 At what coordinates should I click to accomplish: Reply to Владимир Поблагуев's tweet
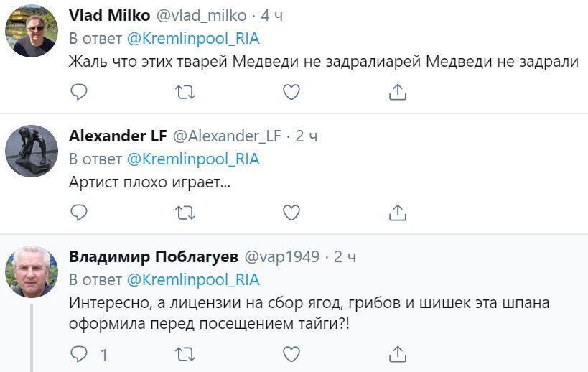[x=79, y=353]
